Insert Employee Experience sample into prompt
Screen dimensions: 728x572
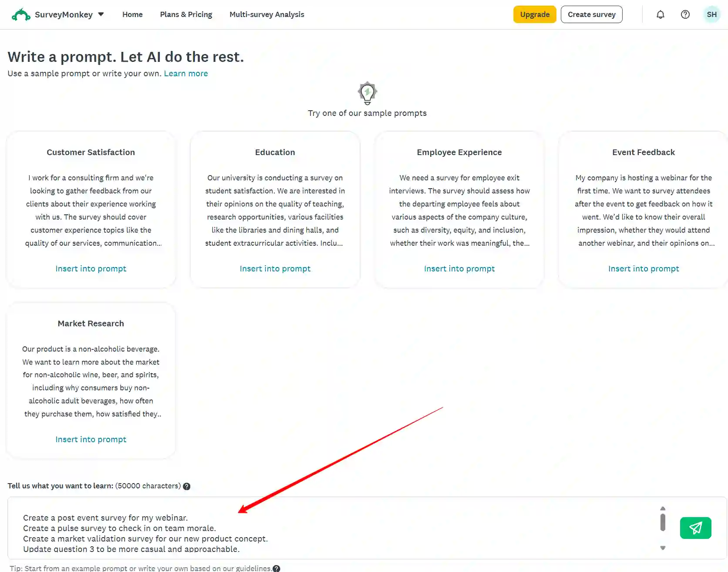coord(459,269)
